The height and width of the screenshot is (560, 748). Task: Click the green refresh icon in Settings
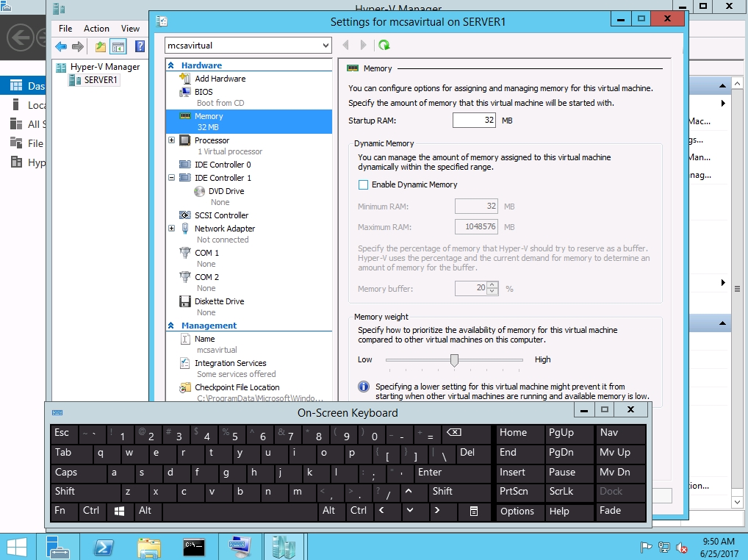(x=384, y=45)
